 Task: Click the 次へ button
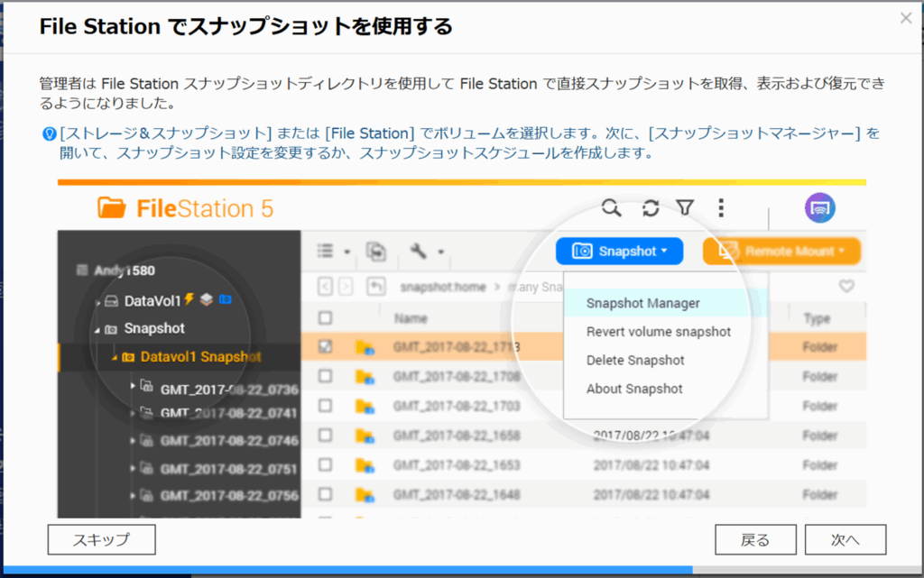pyautogui.click(x=845, y=540)
